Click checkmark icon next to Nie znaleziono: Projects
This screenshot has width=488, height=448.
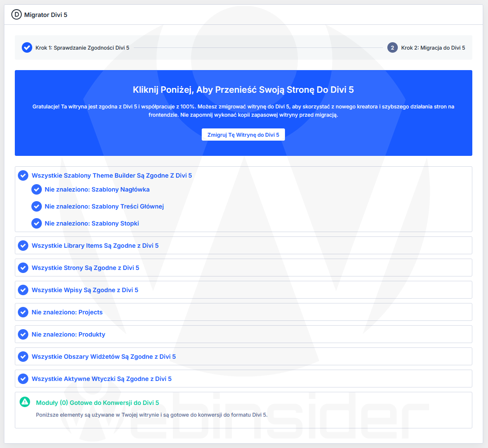point(23,312)
